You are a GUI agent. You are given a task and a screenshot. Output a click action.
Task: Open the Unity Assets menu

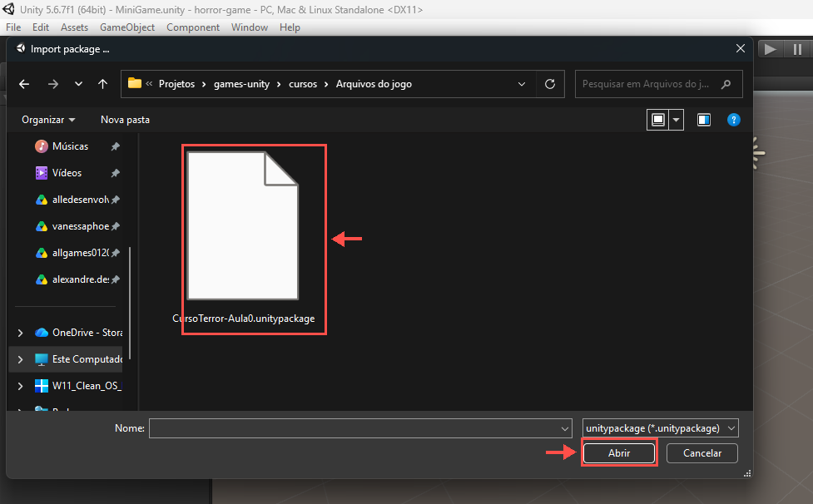click(x=74, y=27)
